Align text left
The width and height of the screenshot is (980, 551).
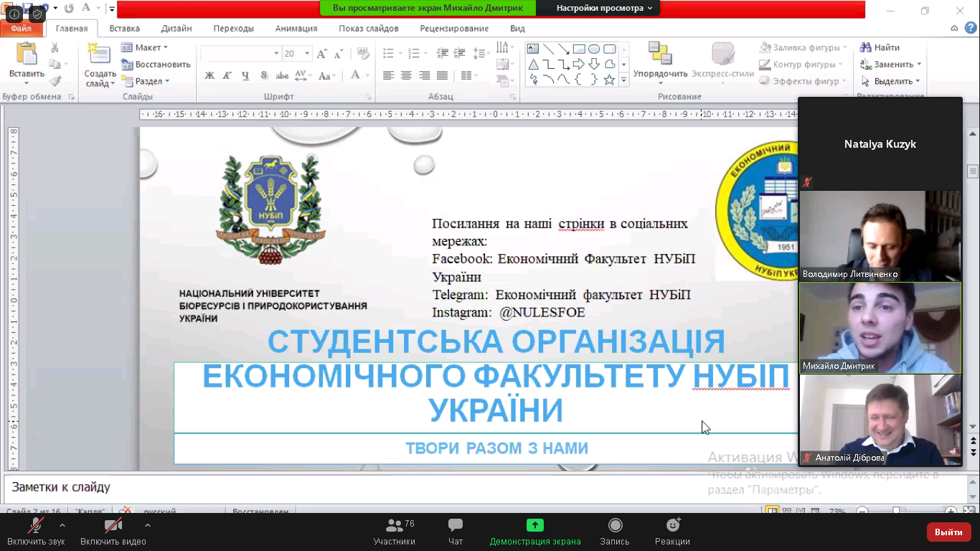click(x=388, y=75)
